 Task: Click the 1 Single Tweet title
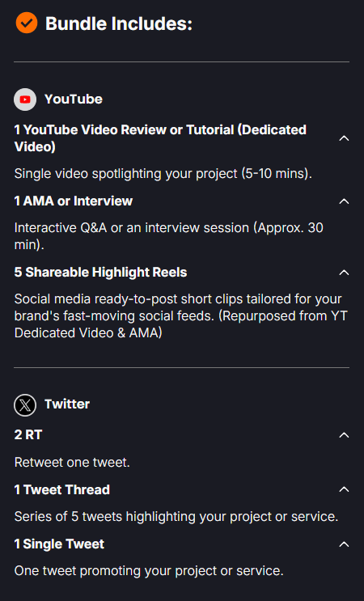click(59, 544)
